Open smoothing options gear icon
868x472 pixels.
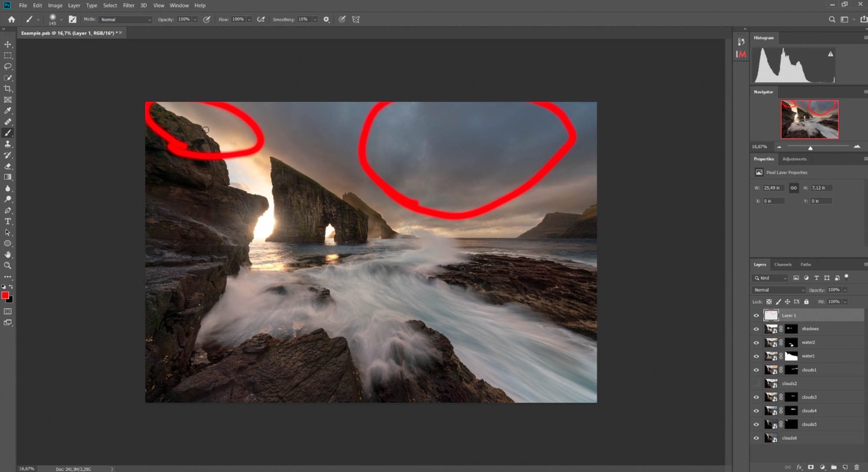[x=326, y=19]
